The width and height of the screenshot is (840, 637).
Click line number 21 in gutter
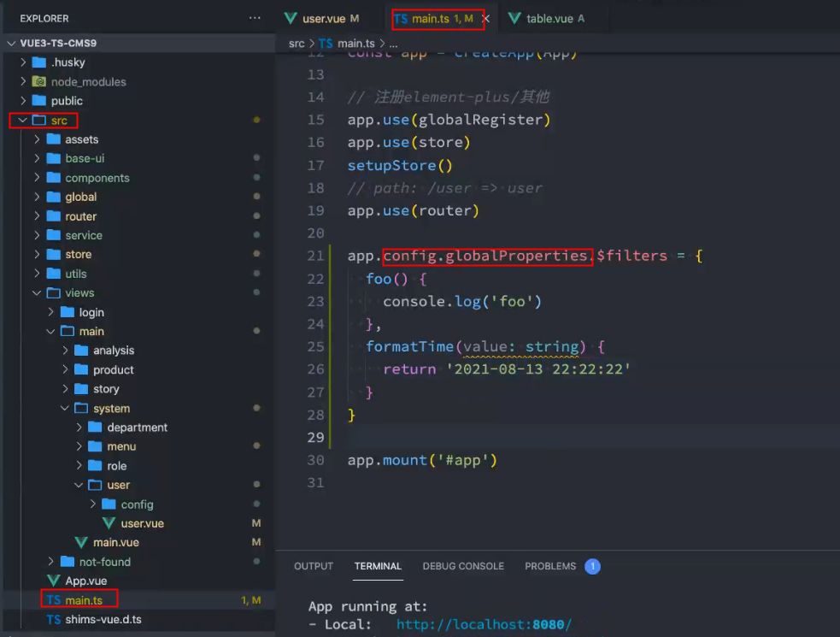315,256
